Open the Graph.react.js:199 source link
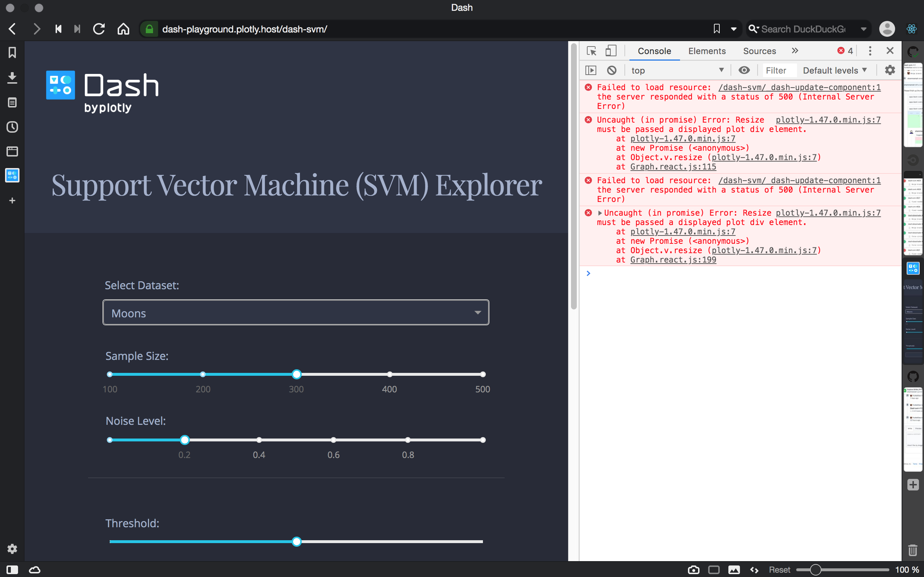Screen dimensions: 924x577 click(x=673, y=260)
